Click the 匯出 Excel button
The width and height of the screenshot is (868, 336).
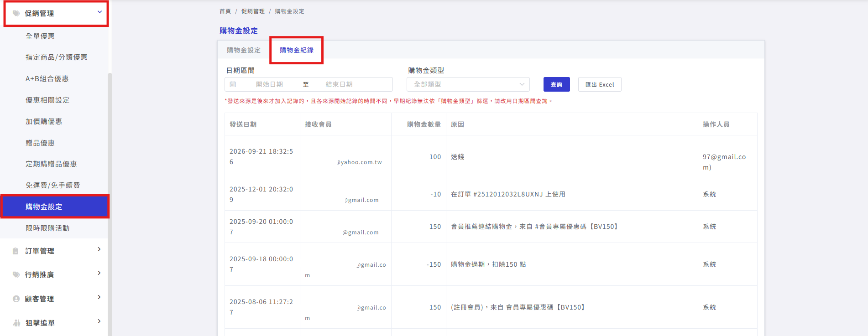[x=600, y=84]
